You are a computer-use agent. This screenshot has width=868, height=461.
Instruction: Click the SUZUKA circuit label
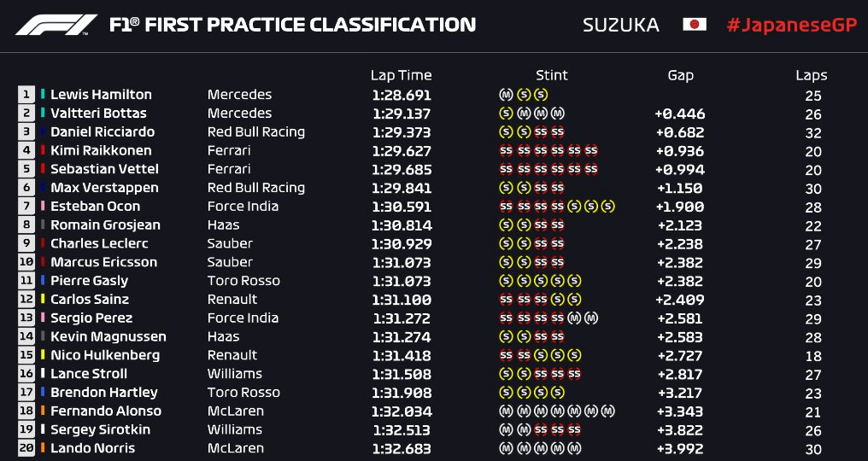(621, 25)
